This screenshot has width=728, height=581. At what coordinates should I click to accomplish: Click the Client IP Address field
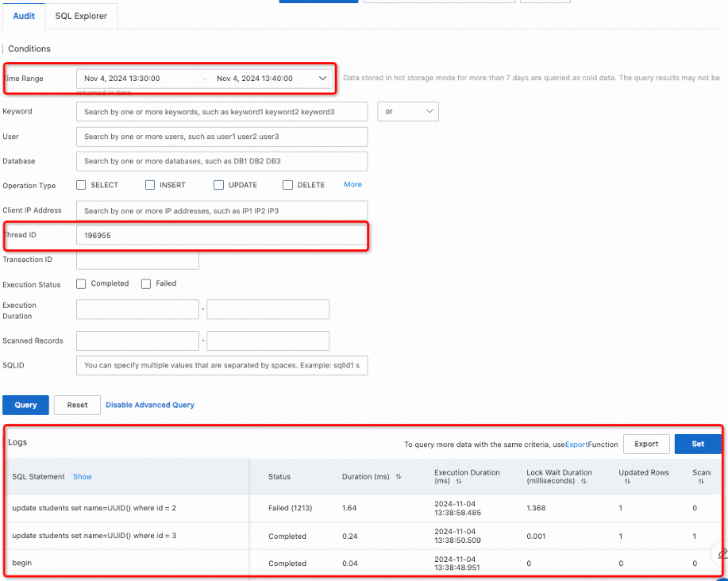tap(222, 210)
